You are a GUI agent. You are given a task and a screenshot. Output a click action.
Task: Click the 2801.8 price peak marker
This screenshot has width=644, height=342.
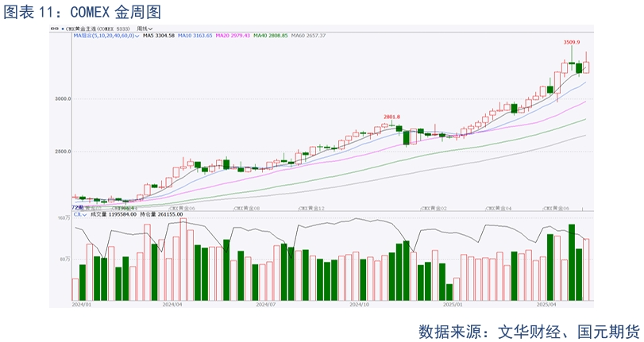pyautogui.click(x=391, y=116)
